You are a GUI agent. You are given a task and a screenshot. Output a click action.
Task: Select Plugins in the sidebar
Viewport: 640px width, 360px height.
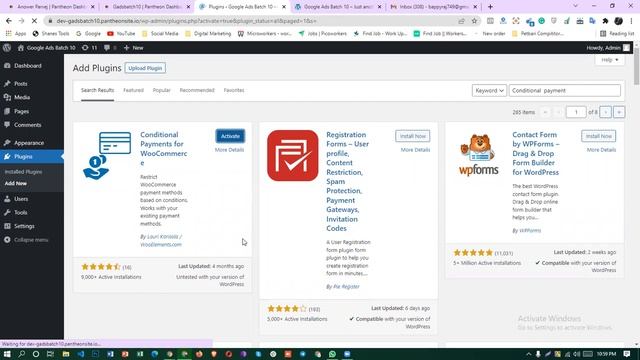[32, 157]
